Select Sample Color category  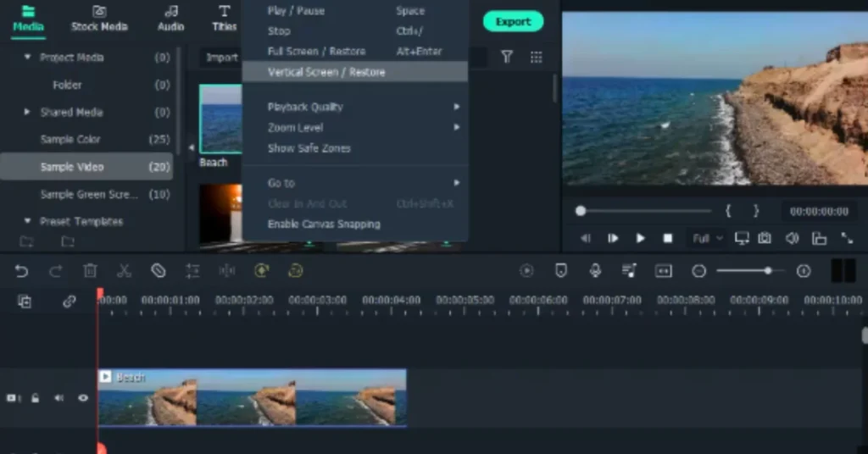coord(86,140)
